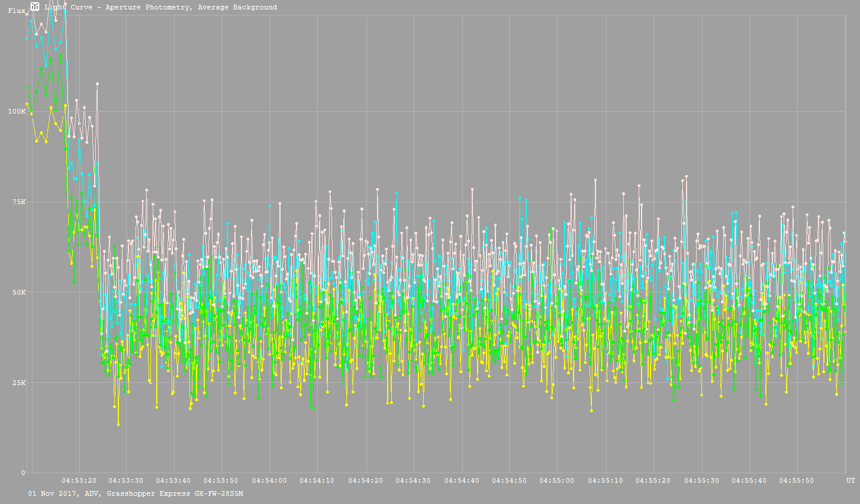Click the 04:55:00 time axis label
Screen dimensions: 860x504
[557, 481]
